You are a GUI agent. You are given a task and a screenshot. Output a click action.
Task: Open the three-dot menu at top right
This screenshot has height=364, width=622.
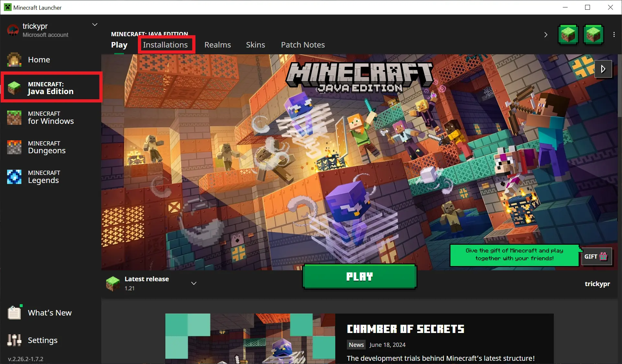pyautogui.click(x=614, y=35)
